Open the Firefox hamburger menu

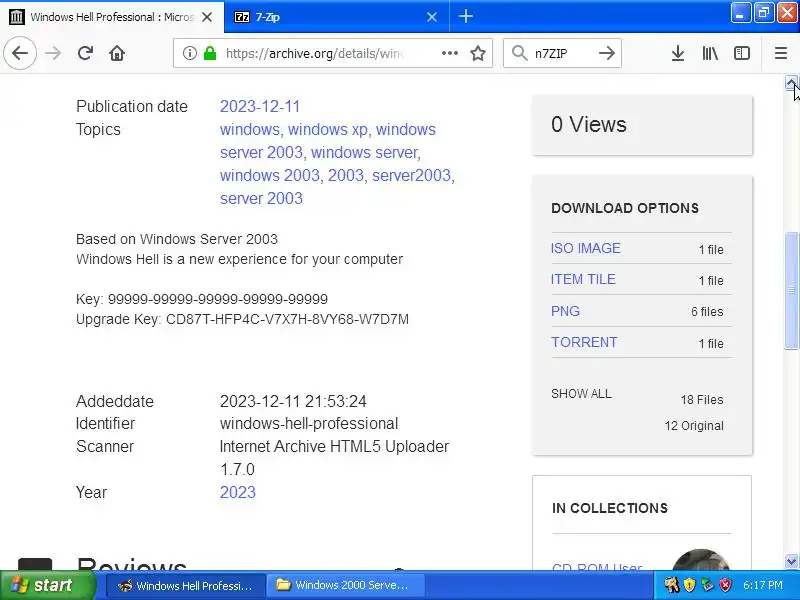781,53
